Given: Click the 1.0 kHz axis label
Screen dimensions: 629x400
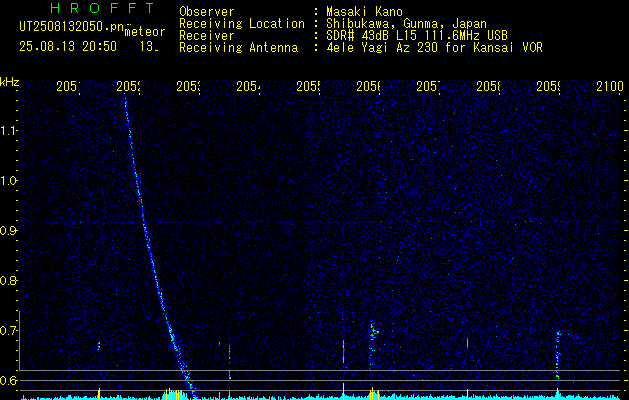Looking at the screenshot, I should 8,181.
